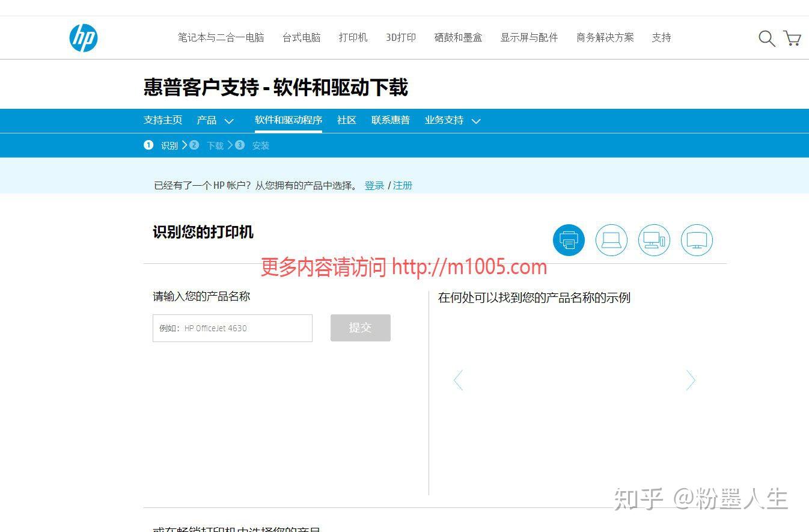Select the desktop computer product type icon
The height and width of the screenshot is (532, 809).
[654, 240]
